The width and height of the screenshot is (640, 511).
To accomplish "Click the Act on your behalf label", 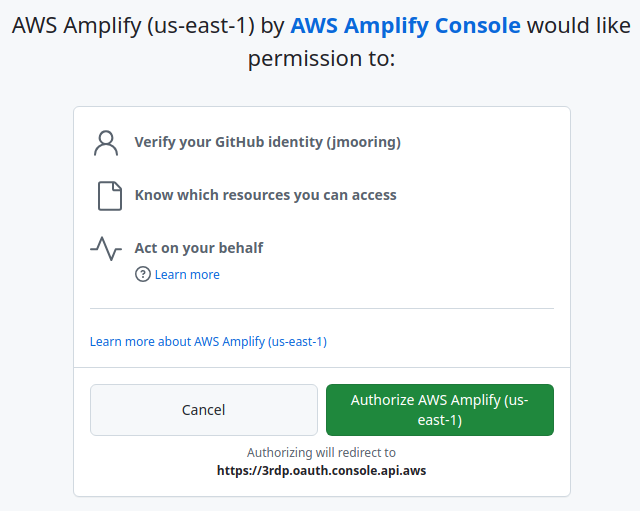I will [199, 247].
